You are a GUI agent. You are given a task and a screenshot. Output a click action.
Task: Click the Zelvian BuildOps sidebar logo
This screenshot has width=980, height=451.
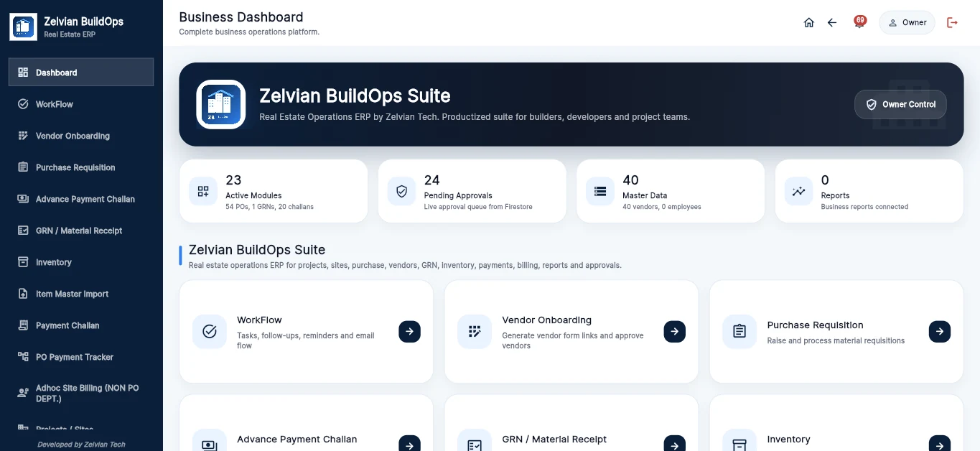pyautogui.click(x=23, y=27)
